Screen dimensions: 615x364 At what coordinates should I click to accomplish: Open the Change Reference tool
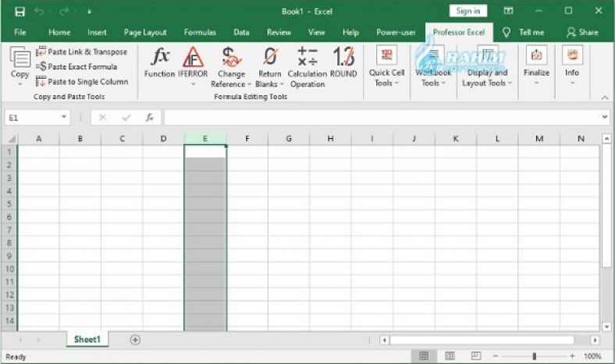click(x=231, y=66)
